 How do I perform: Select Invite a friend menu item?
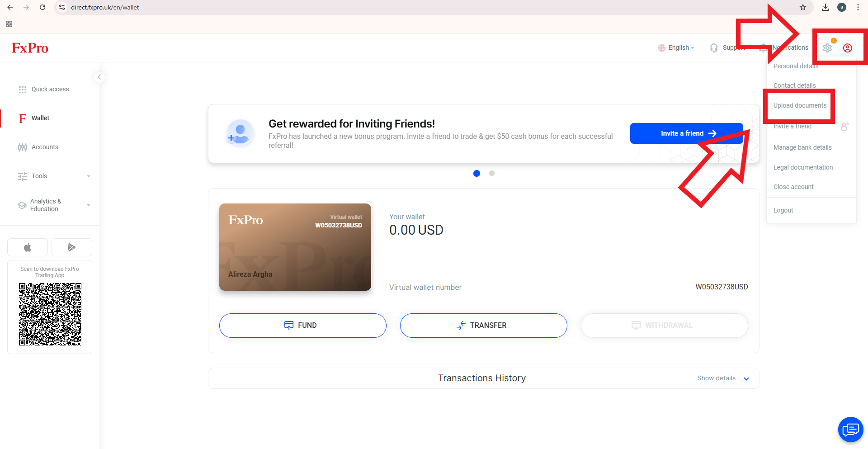[793, 126]
